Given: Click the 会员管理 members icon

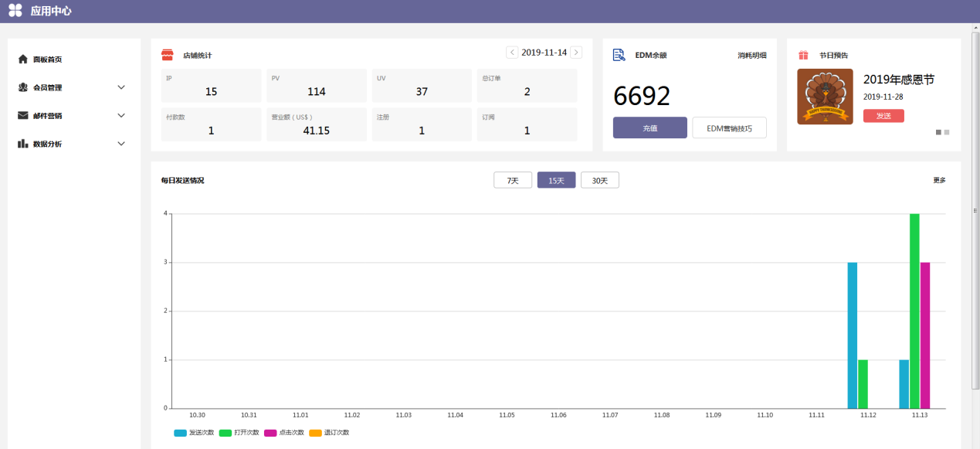Looking at the screenshot, I should (x=23, y=87).
